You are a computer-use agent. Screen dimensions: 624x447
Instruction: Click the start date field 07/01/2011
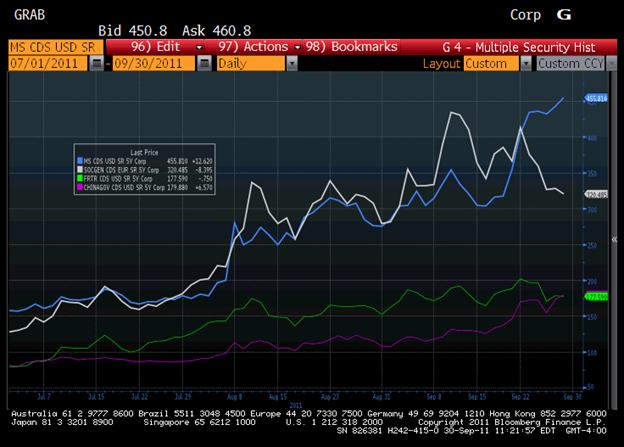click(46, 63)
